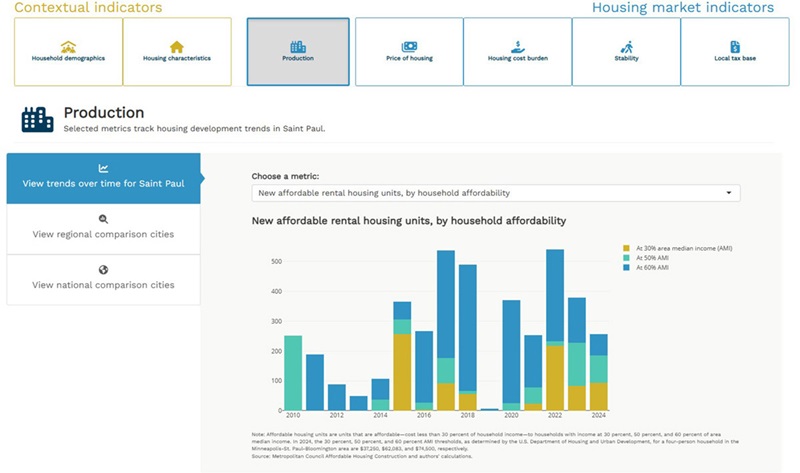Image resolution: width=800 pixels, height=473 pixels.
Task: Select View trends over time for Saint Paul
Action: tap(103, 178)
